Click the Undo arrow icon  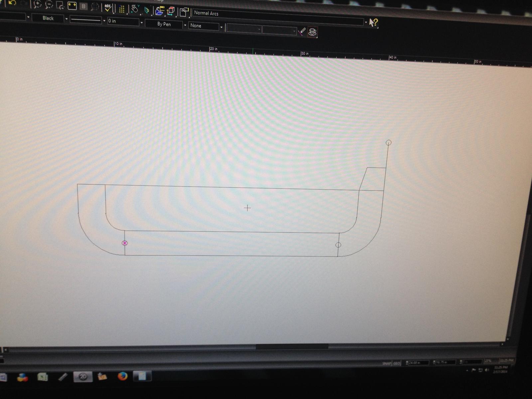12,3
